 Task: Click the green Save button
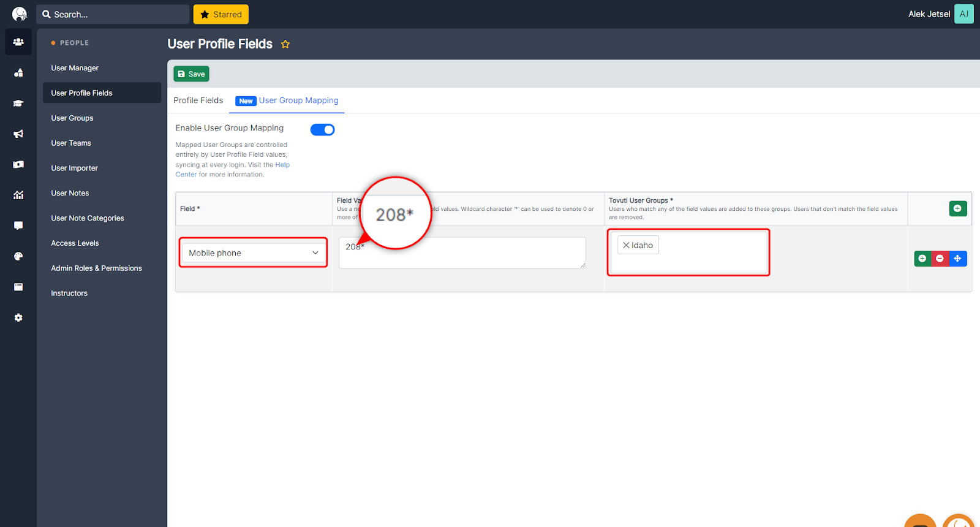[191, 74]
